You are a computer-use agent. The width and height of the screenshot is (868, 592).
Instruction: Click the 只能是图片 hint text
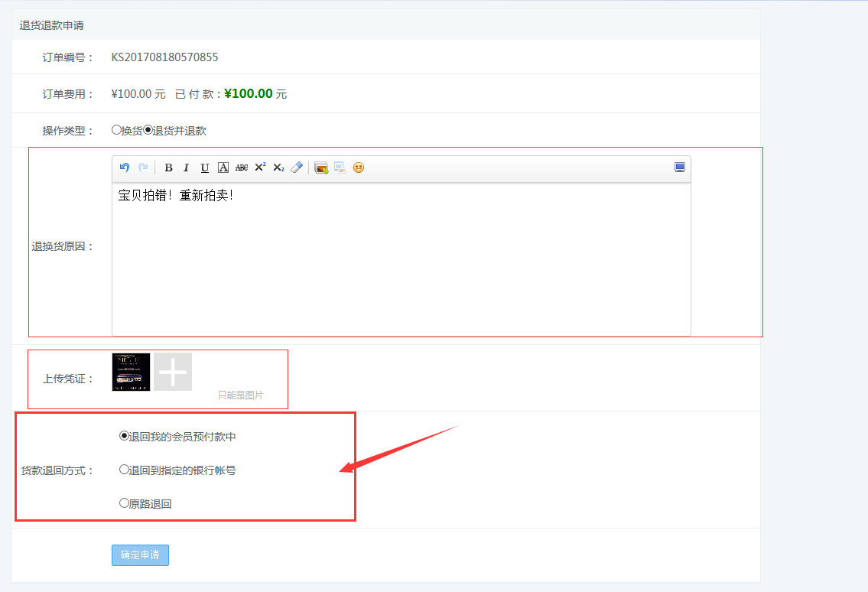(240, 395)
